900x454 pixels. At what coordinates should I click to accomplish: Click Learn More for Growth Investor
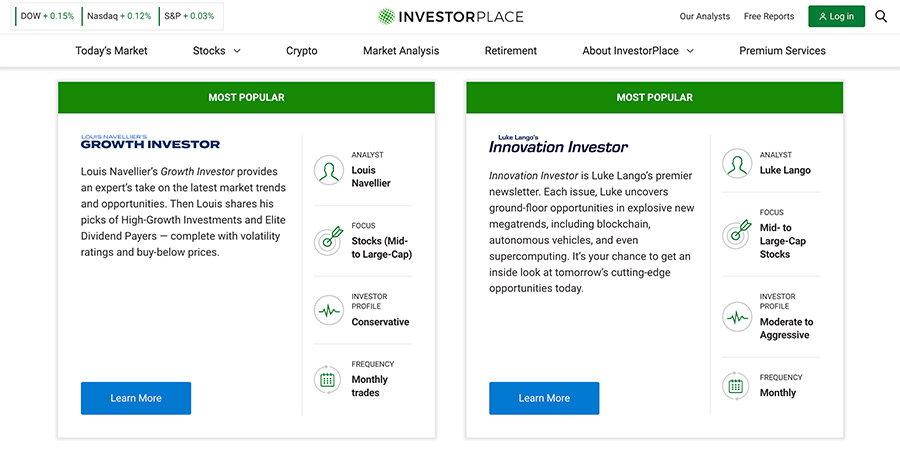coord(136,398)
